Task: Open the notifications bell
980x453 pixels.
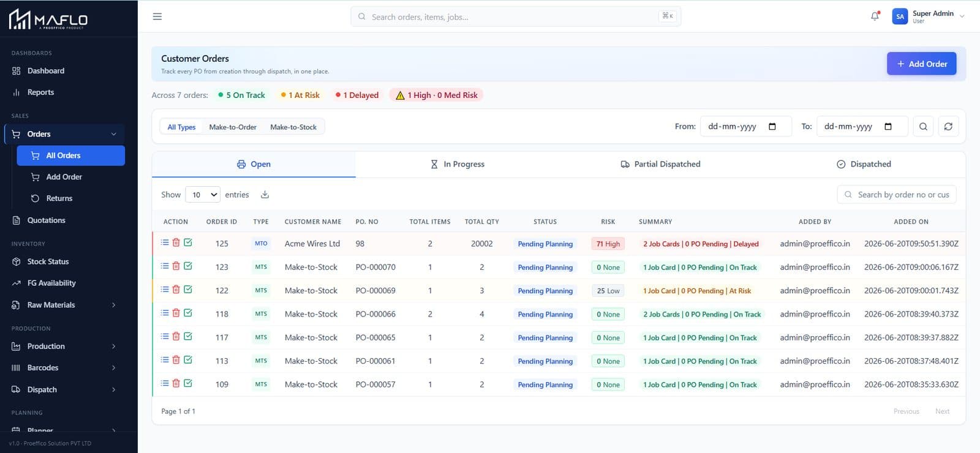Action: [875, 16]
